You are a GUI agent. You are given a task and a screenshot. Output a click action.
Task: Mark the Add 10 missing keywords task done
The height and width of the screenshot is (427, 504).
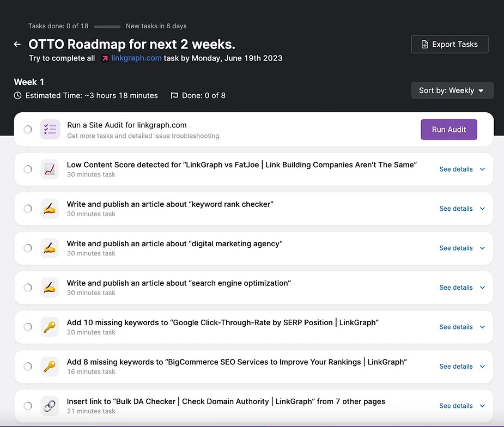[x=28, y=327]
